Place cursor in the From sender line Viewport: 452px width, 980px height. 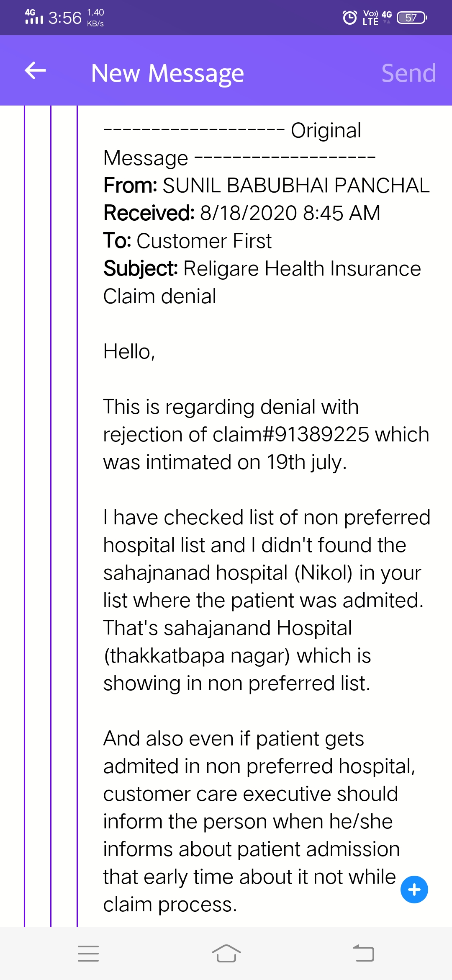coord(266,185)
